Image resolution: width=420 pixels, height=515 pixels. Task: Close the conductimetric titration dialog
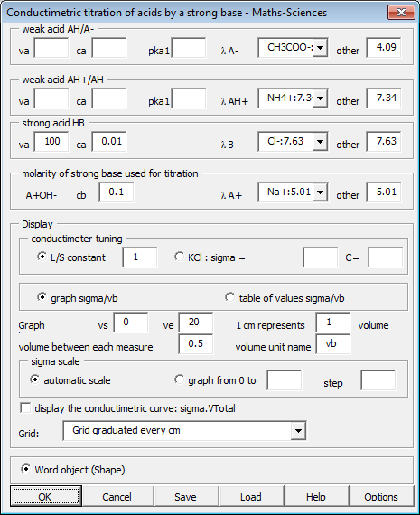click(401, 13)
